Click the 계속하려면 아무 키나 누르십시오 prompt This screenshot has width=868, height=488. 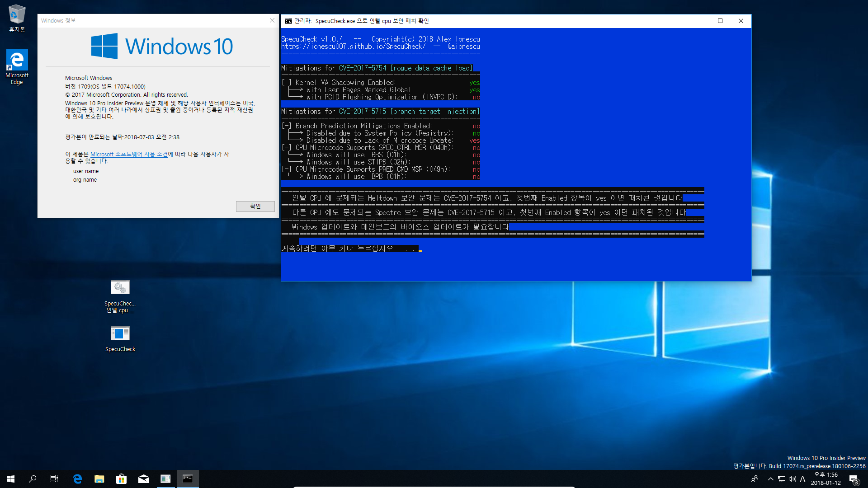click(x=348, y=249)
